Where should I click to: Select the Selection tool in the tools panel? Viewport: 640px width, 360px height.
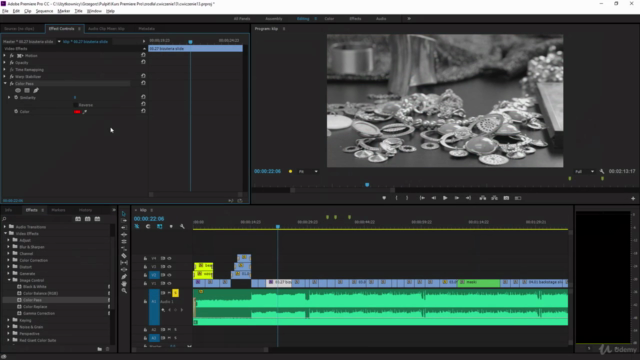124,213
